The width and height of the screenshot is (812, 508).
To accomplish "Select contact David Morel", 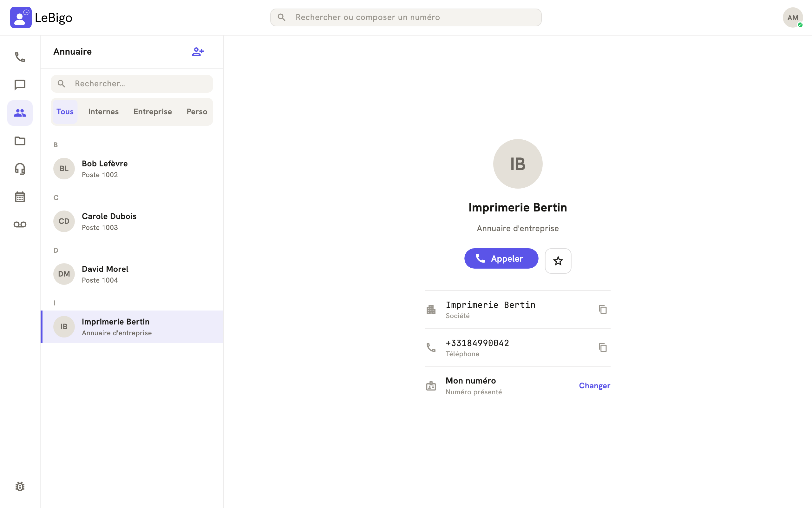I will coord(132,274).
